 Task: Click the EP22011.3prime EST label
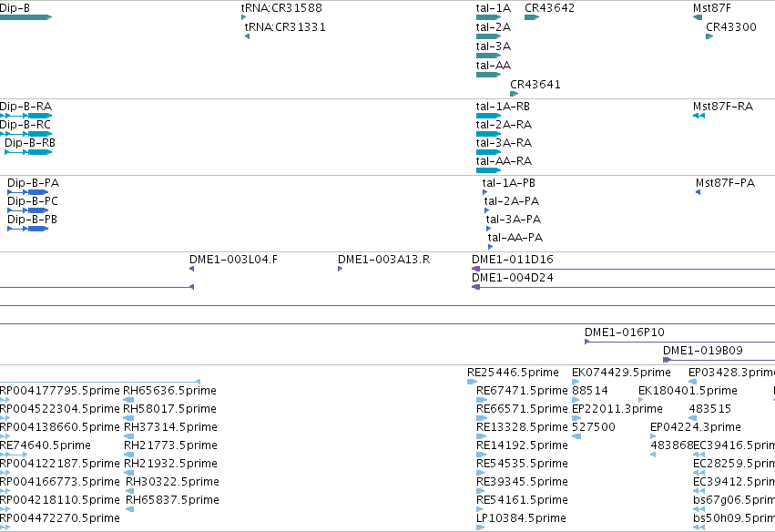tap(617, 409)
